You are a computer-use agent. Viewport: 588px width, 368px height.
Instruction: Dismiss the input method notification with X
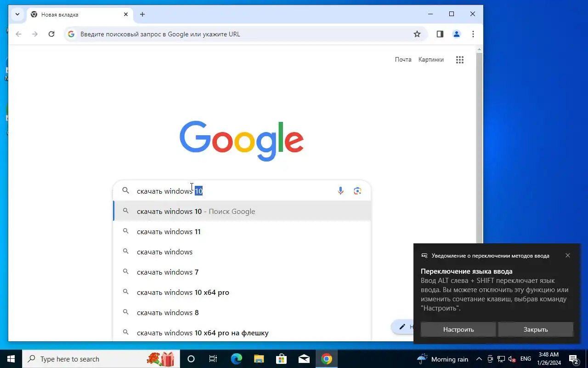(x=568, y=255)
